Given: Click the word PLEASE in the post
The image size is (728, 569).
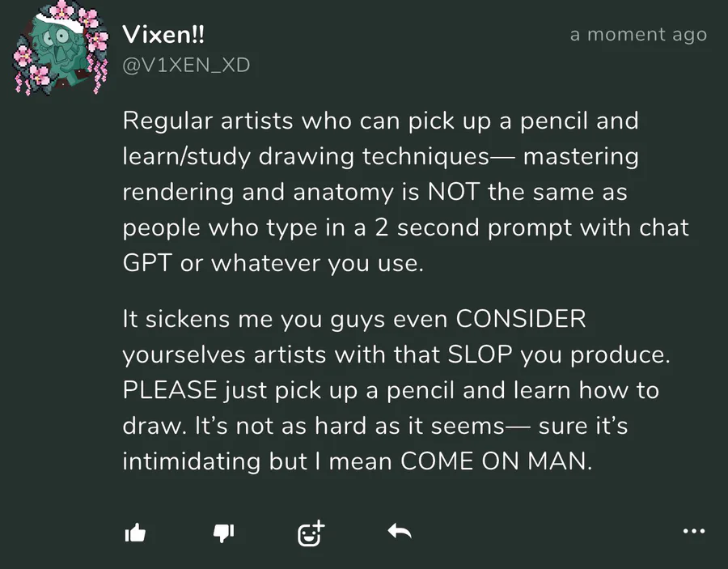Looking at the screenshot, I should (170, 390).
